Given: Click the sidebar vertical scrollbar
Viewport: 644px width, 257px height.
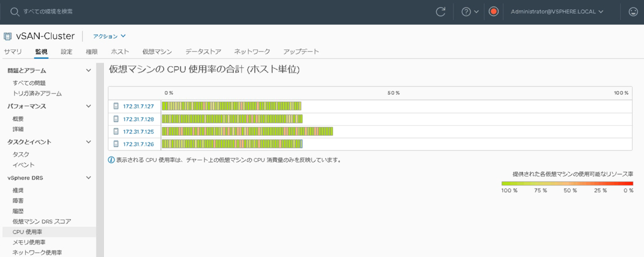Looking at the screenshot, I should 100,160.
